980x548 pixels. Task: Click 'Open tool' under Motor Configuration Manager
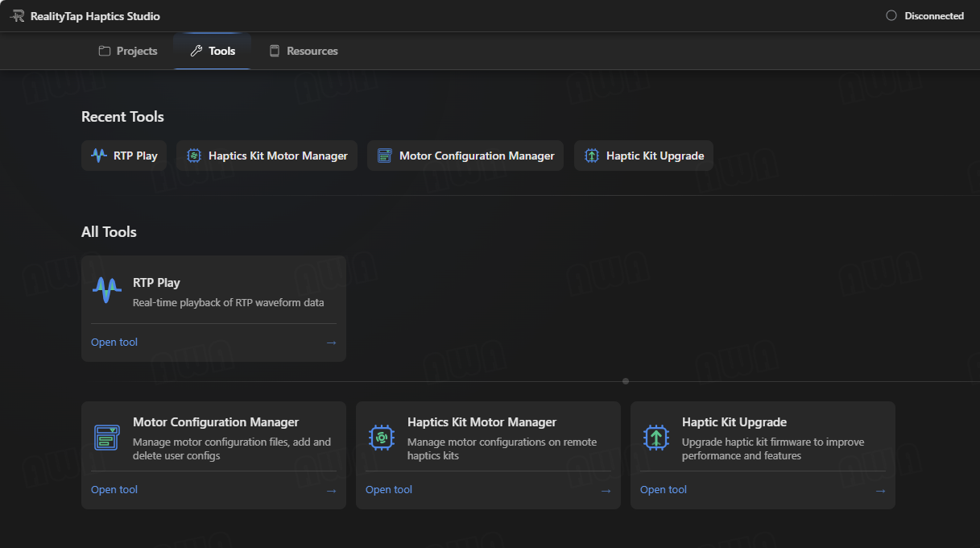pos(114,489)
